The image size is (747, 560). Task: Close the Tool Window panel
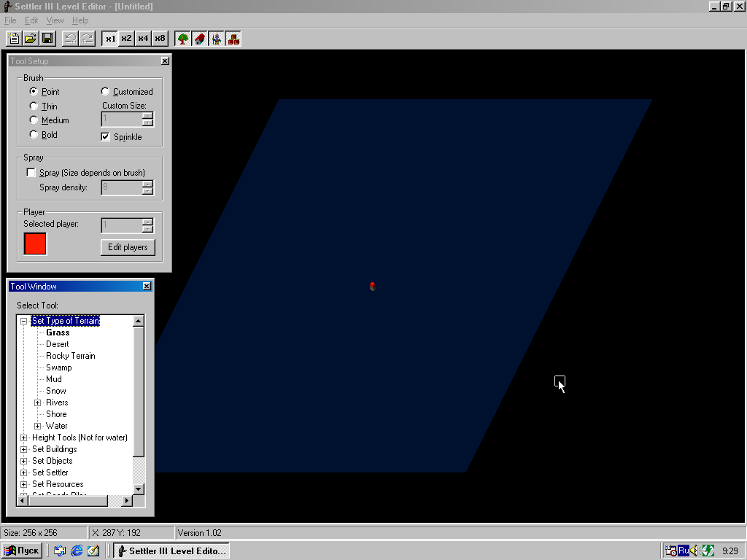[147, 286]
